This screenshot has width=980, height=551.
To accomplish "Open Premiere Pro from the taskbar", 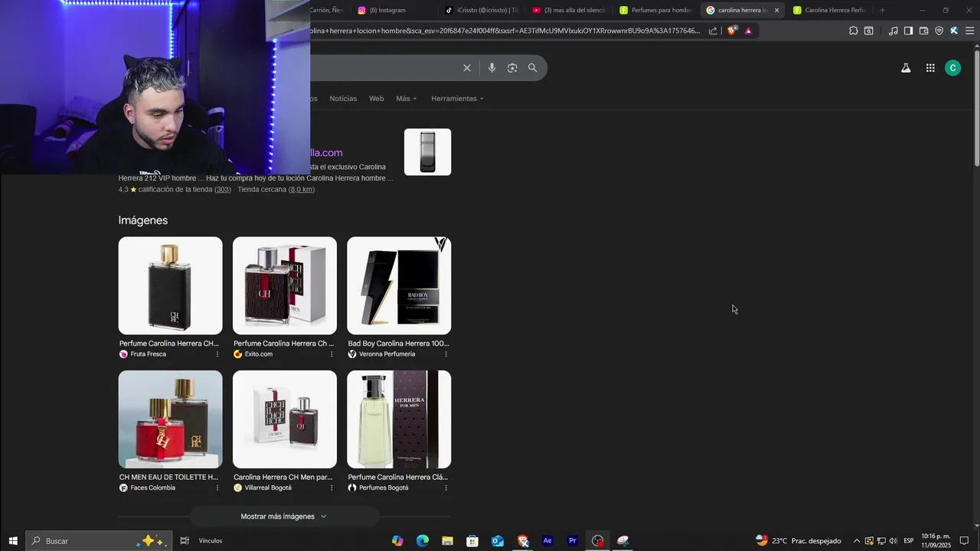I will (573, 541).
